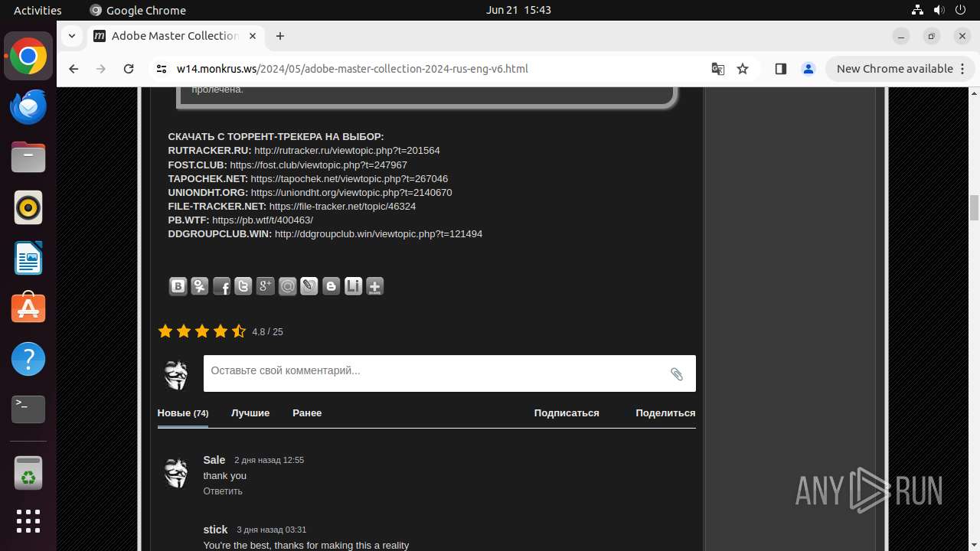The image size is (980, 551).
Task: Click New Chrome available update button
Action: 900,69
